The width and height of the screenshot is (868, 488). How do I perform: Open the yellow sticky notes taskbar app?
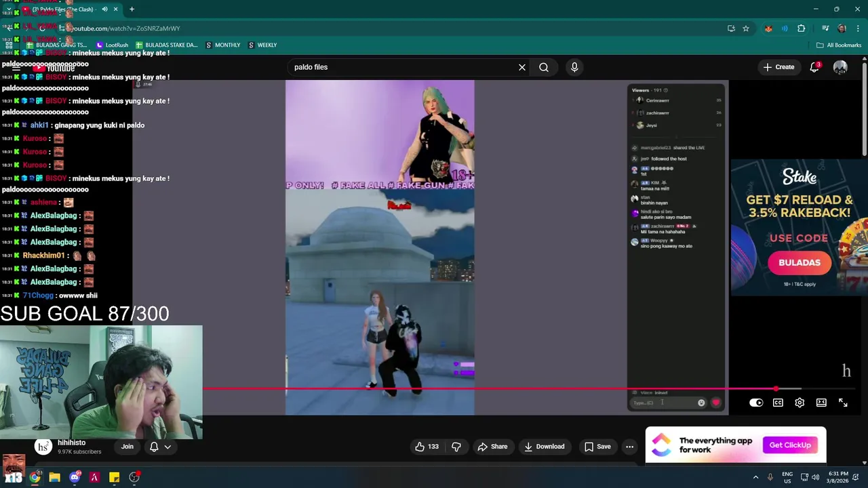point(115,477)
